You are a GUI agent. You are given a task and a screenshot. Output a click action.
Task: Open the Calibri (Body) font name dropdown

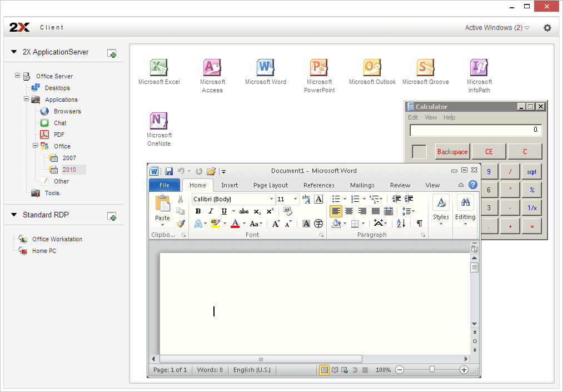pyautogui.click(x=271, y=199)
